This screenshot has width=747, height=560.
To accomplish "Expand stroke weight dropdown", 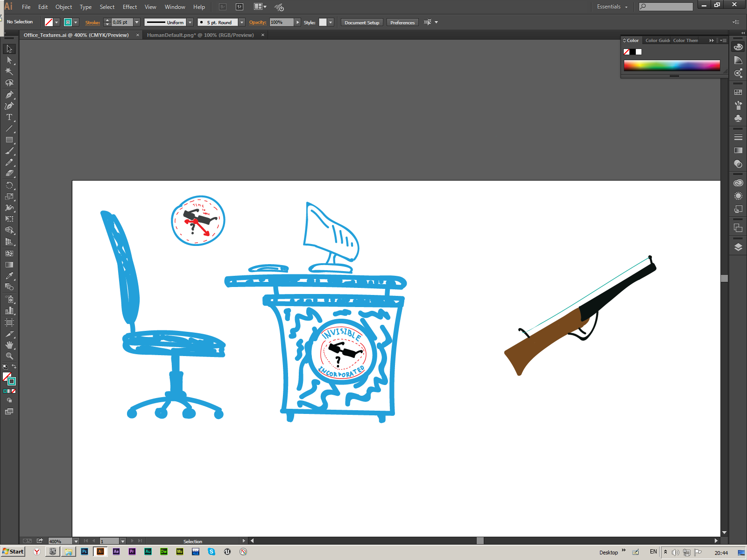I will (x=137, y=22).
